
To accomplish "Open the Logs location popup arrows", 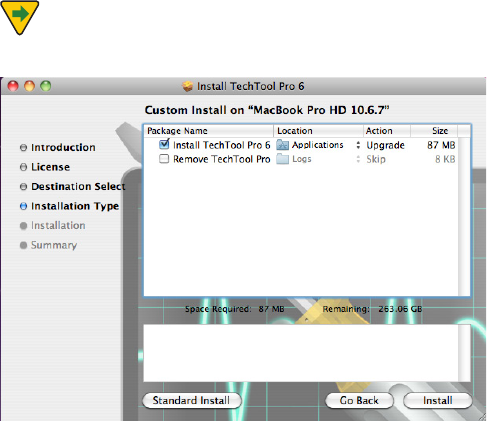I will (x=358, y=159).
